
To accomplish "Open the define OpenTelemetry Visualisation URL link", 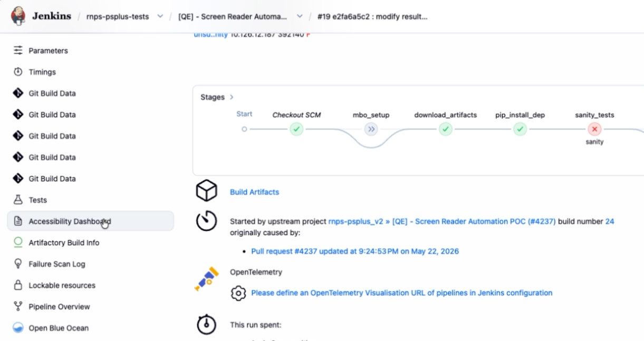I will tap(402, 292).
